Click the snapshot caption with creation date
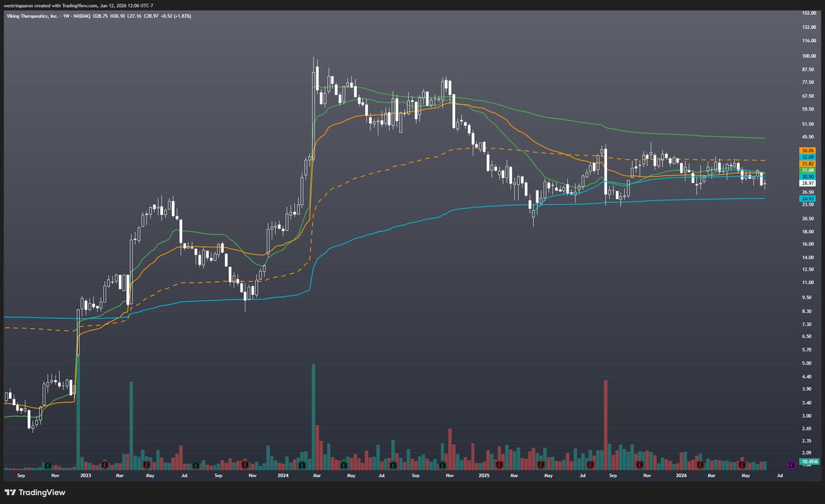This screenshot has height=504, width=825. pos(78,6)
